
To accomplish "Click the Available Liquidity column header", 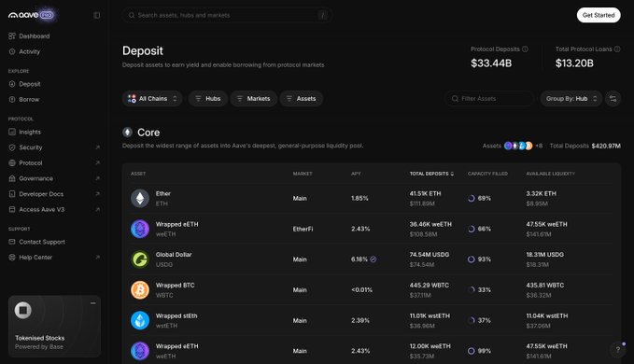I will click(550, 174).
